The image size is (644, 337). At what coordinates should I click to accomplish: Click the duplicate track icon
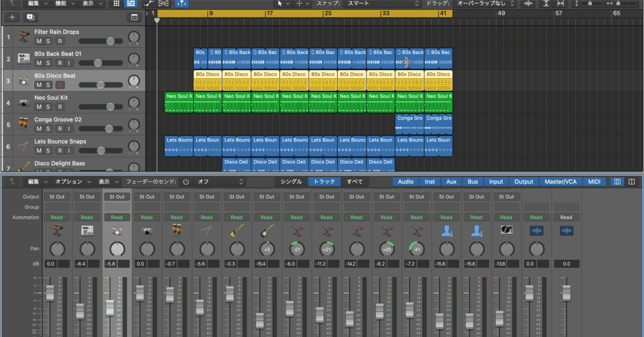click(x=31, y=17)
